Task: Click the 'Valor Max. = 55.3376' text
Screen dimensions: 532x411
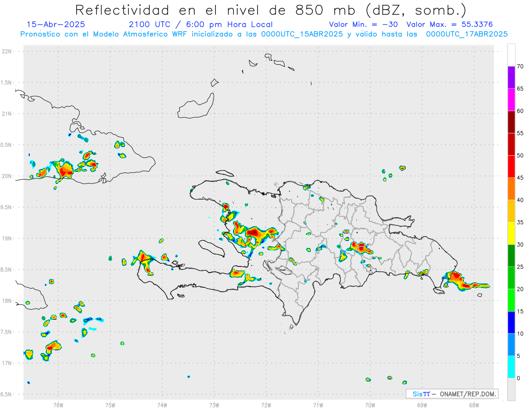Action: pos(450,24)
